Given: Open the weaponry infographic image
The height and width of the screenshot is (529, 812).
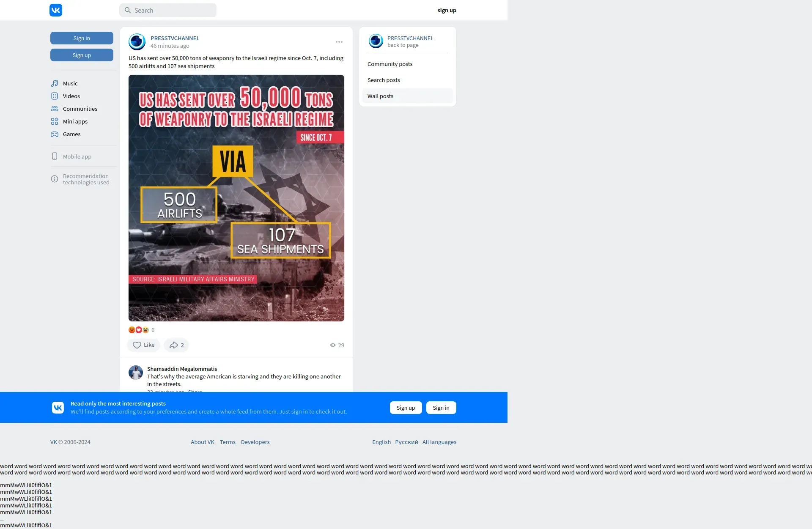Looking at the screenshot, I should 236,198.
